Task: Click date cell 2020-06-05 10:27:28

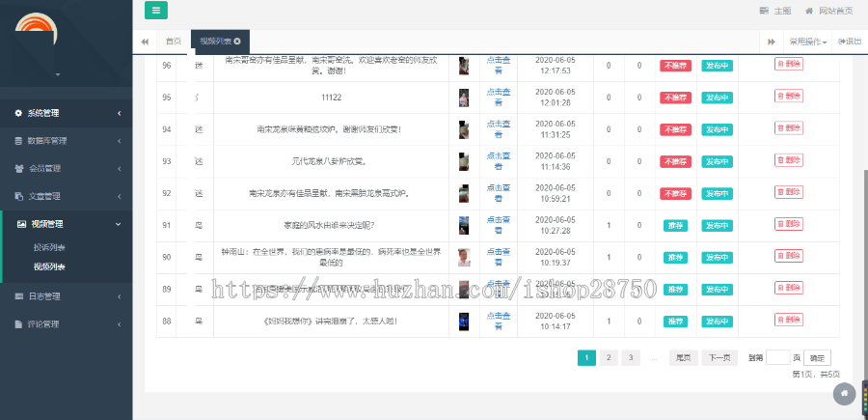Action: coord(556,226)
